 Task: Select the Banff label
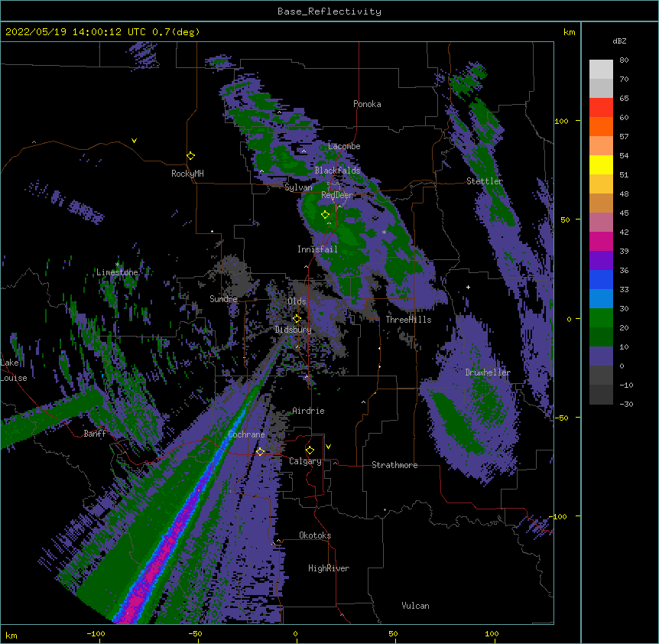(x=95, y=434)
